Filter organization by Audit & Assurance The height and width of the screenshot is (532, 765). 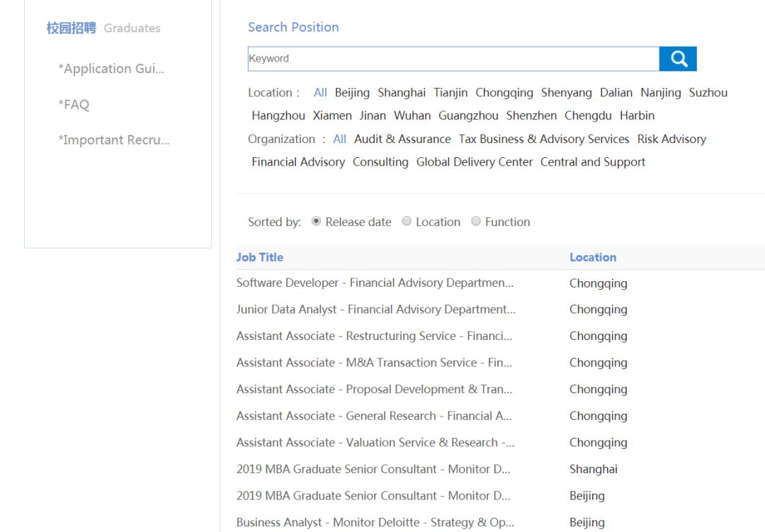tap(402, 139)
